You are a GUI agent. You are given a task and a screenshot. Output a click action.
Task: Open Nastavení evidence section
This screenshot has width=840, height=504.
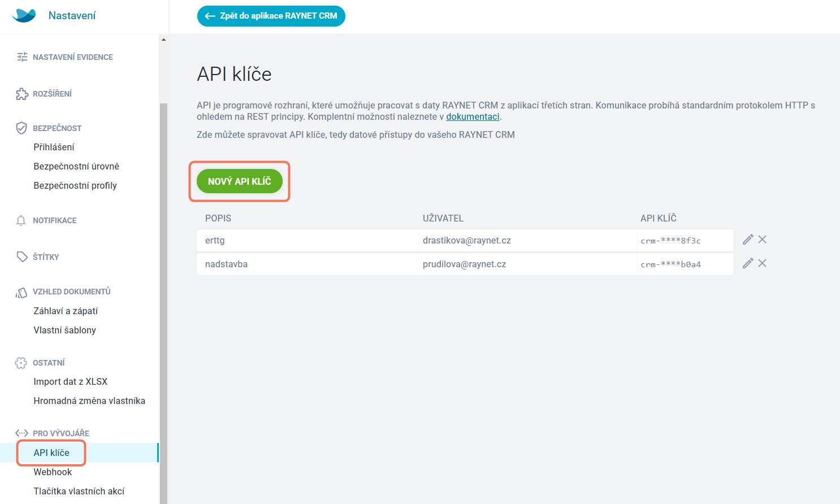[x=73, y=57]
